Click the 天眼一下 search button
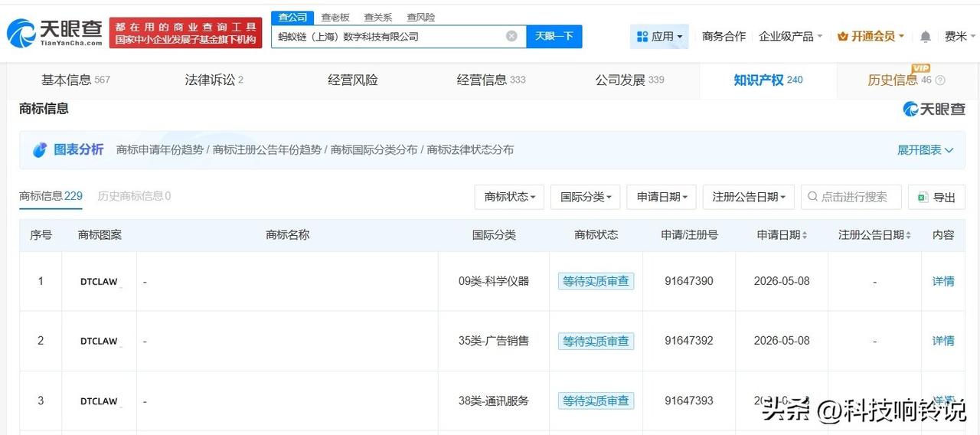The image size is (980, 435). (554, 36)
